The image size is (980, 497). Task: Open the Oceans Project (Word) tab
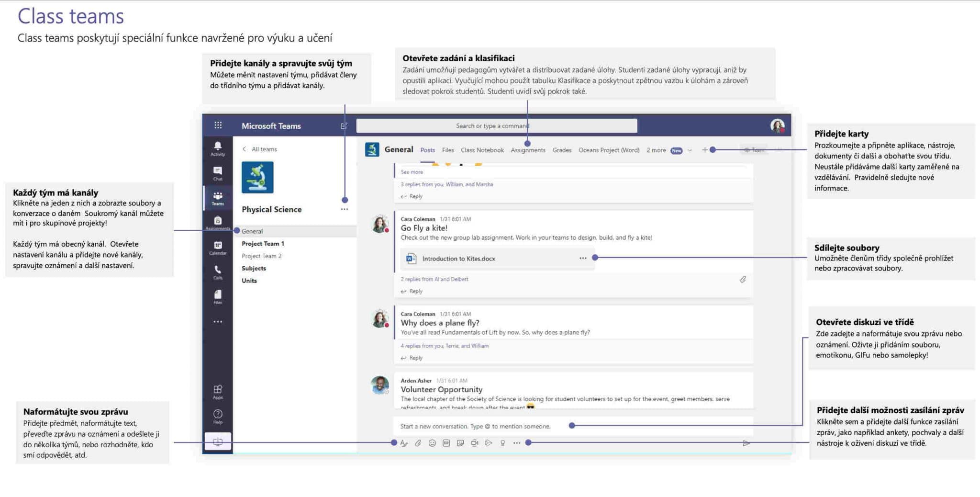(609, 150)
